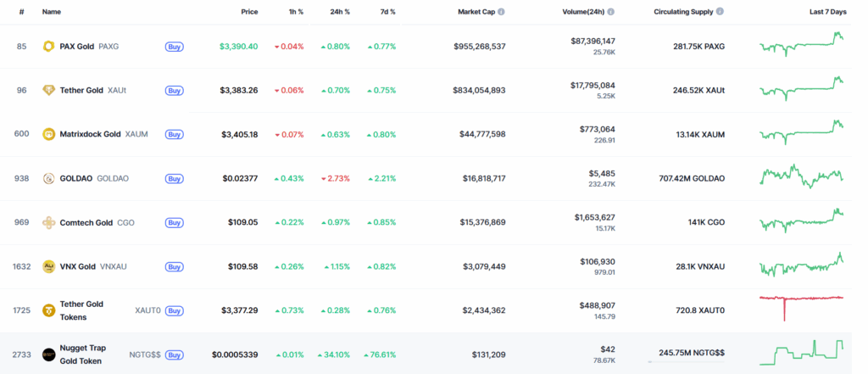Click the Nugget Trap Gold Token logo
The image size is (868, 374).
(48, 354)
